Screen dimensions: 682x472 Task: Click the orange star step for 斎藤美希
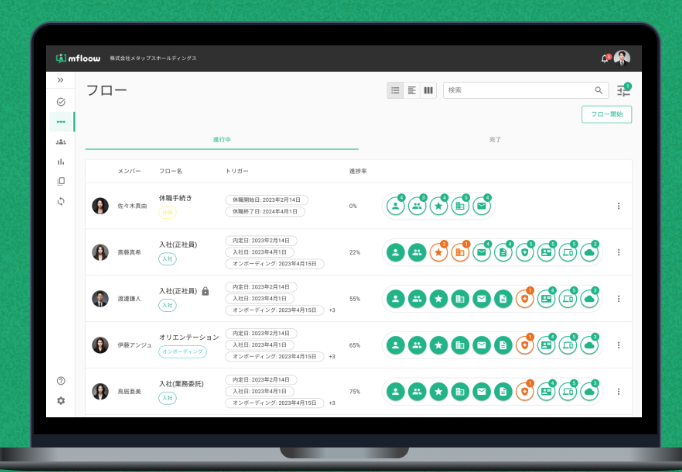(x=439, y=253)
